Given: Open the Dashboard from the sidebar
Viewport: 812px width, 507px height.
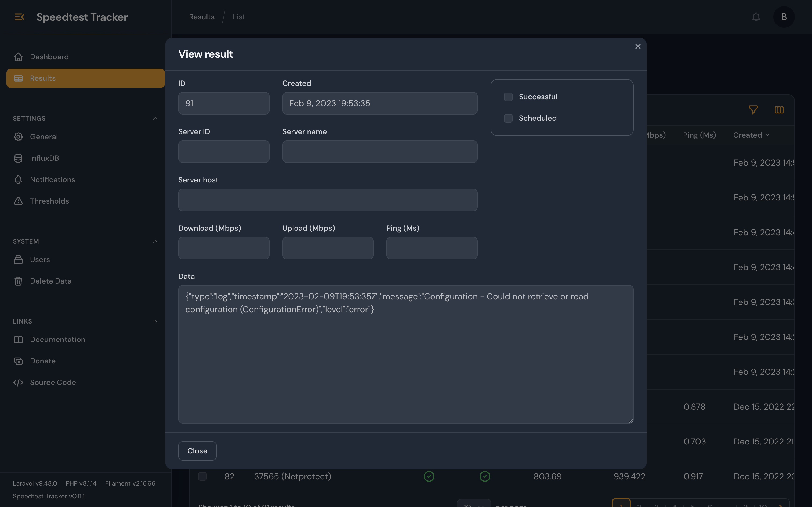Looking at the screenshot, I should coord(49,56).
